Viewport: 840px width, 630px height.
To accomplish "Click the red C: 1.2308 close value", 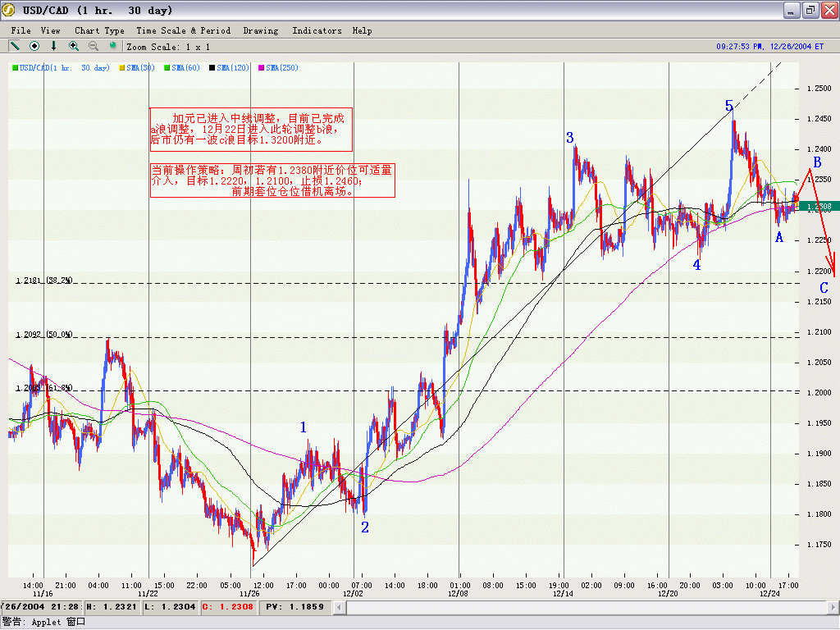I will pyautogui.click(x=228, y=607).
